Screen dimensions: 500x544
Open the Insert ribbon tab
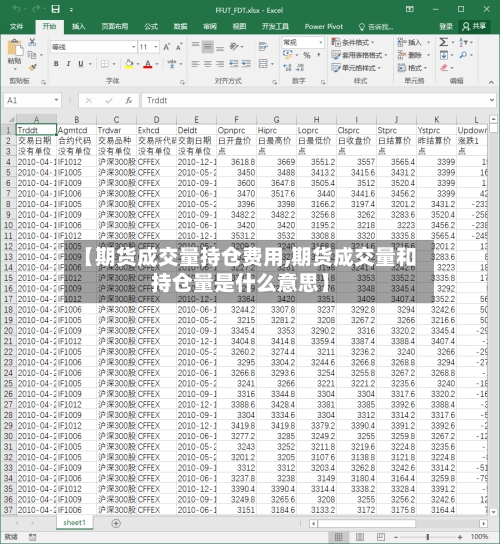[78, 26]
